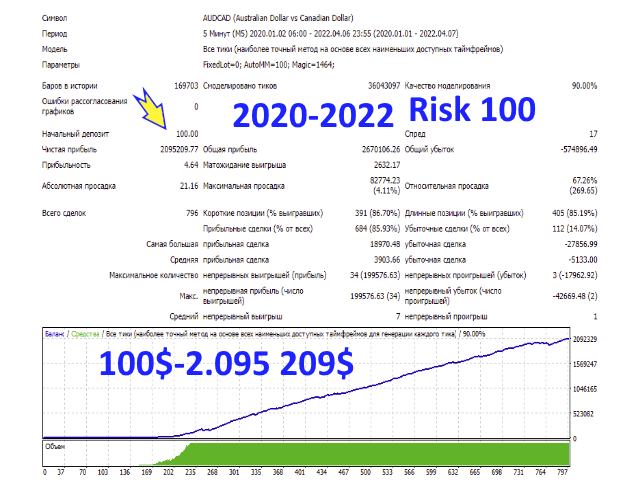
Task: Select the gross loss value -574896.49
Action: (x=579, y=149)
